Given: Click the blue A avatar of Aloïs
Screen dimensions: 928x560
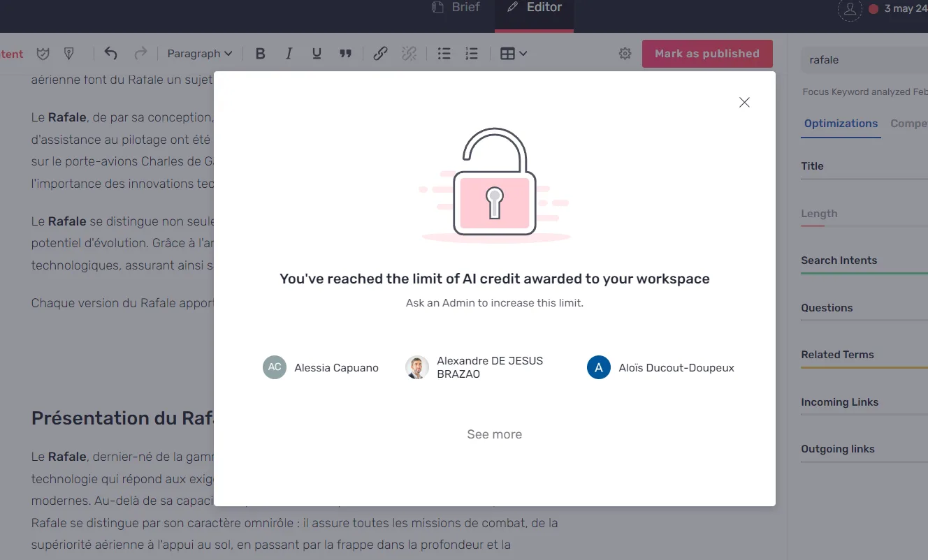Looking at the screenshot, I should point(599,367).
